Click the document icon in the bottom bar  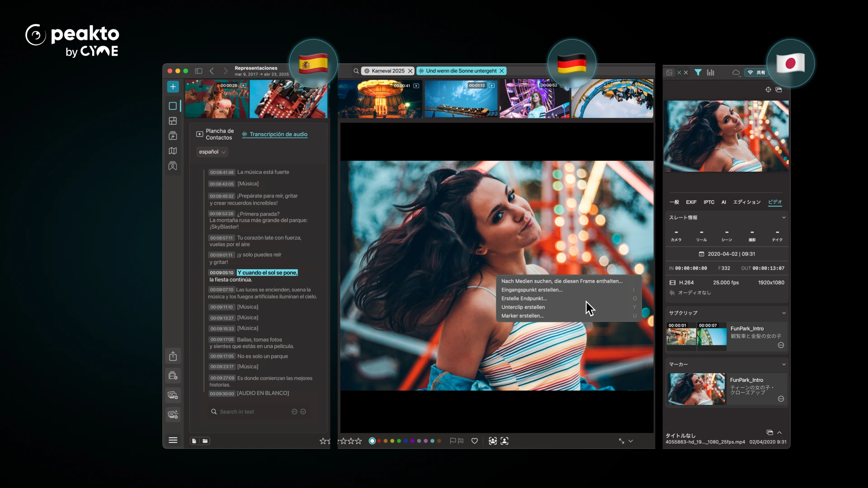click(194, 441)
